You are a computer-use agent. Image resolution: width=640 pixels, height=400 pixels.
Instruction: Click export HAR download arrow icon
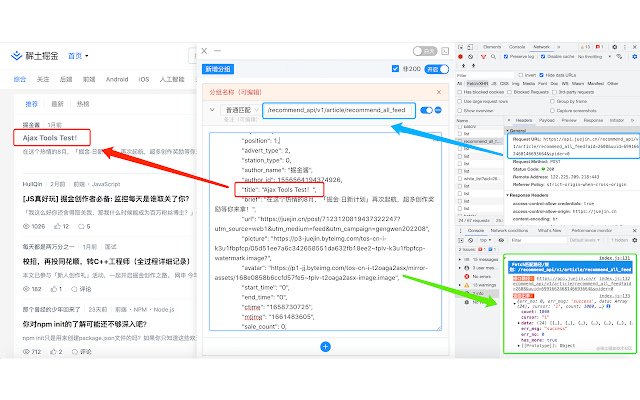coord(473,66)
